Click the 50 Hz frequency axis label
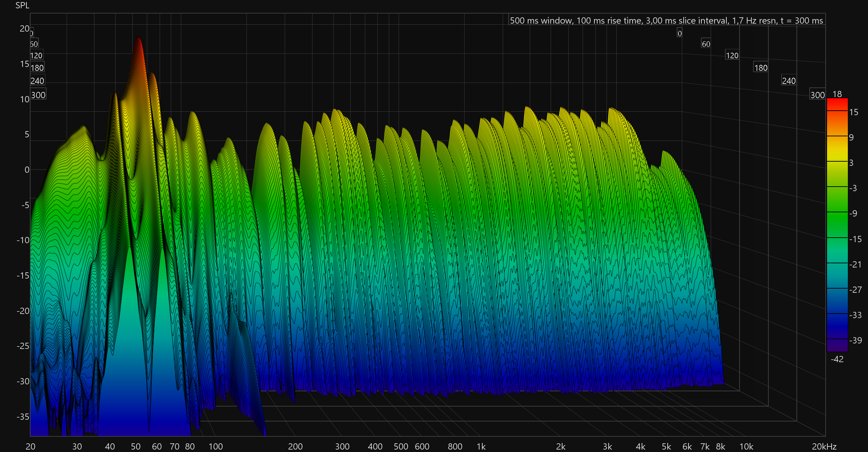The height and width of the screenshot is (452, 868). (x=136, y=446)
